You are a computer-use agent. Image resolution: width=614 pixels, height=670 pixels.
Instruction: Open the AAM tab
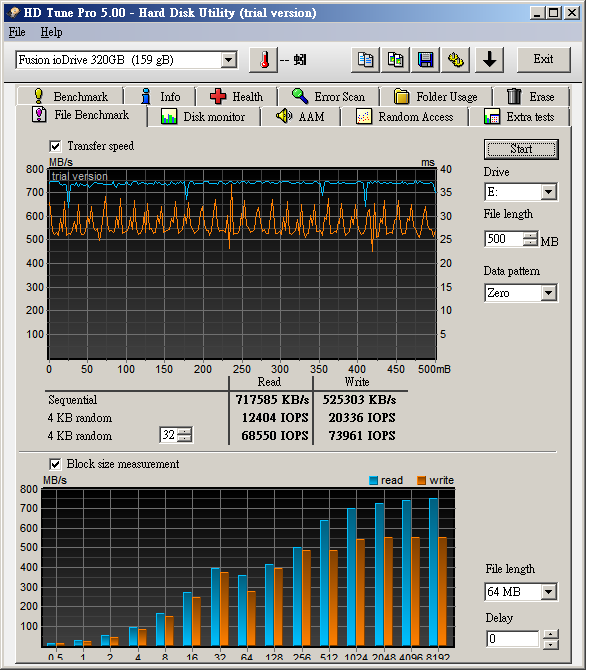pyautogui.click(x=300, y=117)
